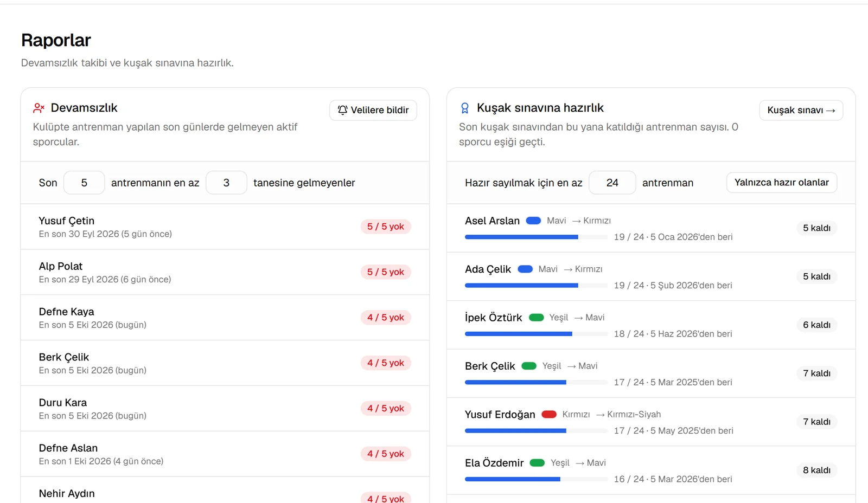868x503 pixels.
Task: Click Yusuf Erdoğan's red belt color pill
Action: click(550, 415)
